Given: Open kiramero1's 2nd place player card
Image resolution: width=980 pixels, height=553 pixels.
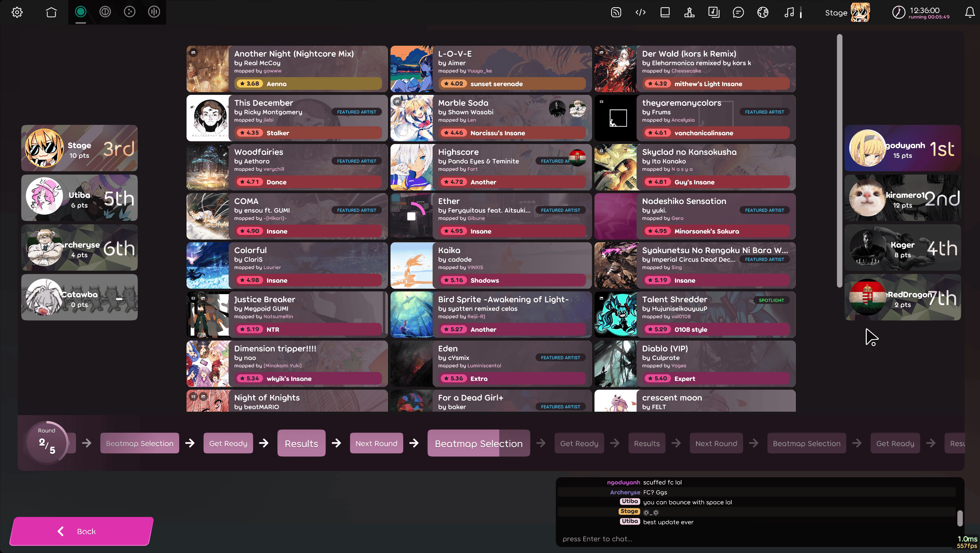Looking at the screenshot, I should pos(902,198).
